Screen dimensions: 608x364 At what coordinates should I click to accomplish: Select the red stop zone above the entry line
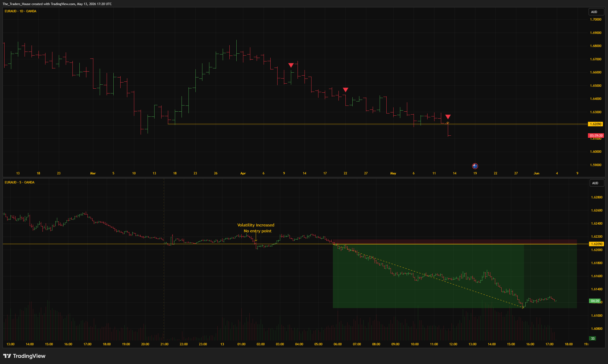coord(455,242)
